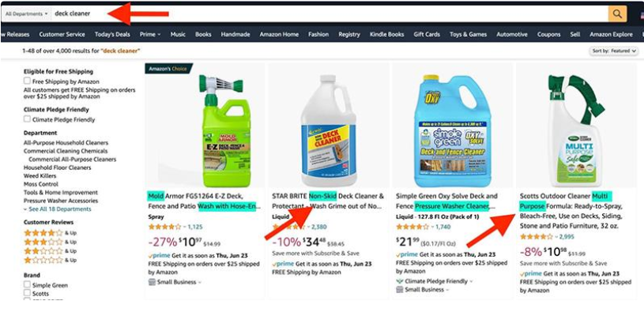The width and height of the screenshot is (644, 316).
Task: Open the STAR BRITE Non-Skid Deck Cleaner title
Action: click(x=328, y=201)
